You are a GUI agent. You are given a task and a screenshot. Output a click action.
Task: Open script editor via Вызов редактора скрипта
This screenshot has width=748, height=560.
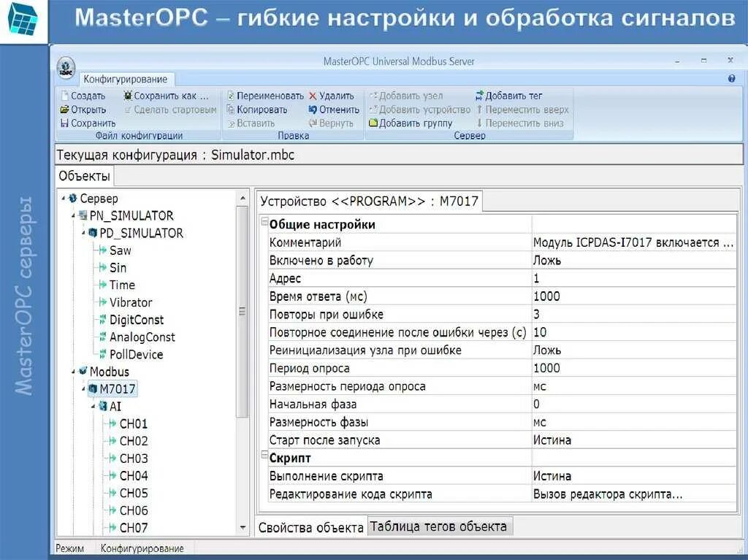coord(634,494)
